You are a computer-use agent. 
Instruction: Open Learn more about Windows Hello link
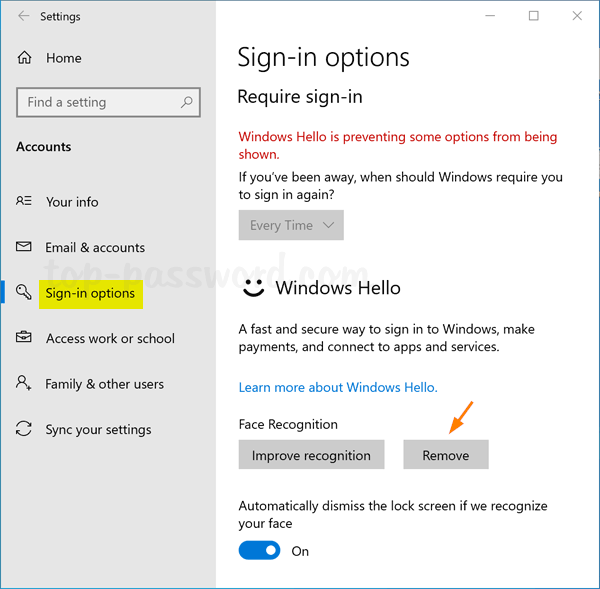tap(338, 387)
